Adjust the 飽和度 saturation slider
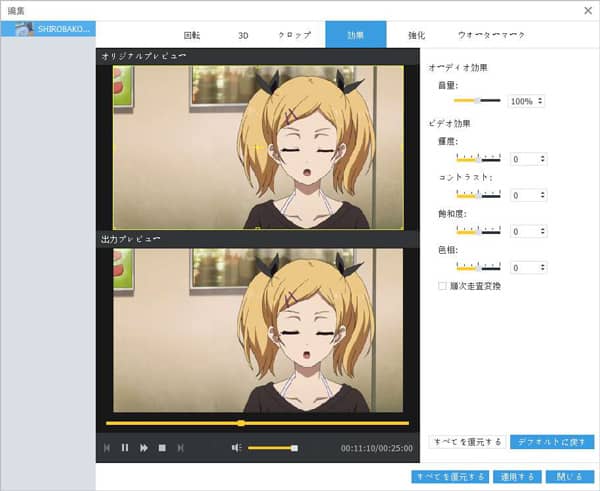Viewport: 600px width, 491px height. [478, 231]
